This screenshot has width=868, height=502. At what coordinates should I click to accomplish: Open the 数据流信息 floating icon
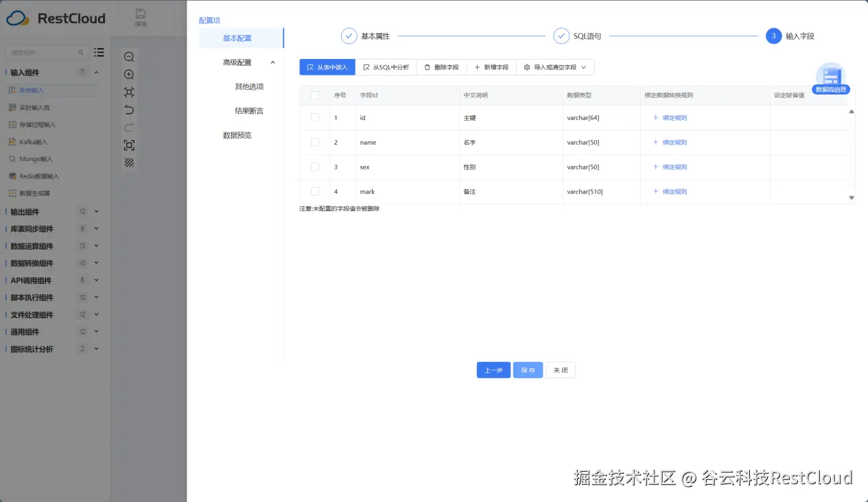pyautogui.click(x=831, y=78)
